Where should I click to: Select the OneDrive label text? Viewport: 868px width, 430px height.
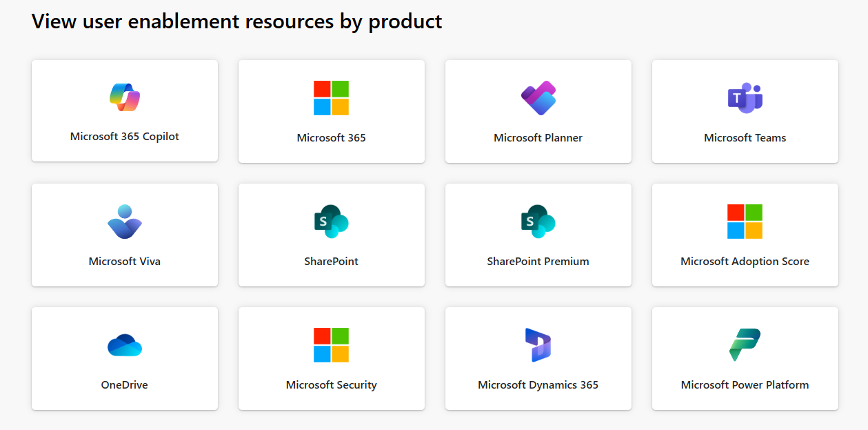coord(125,384)
